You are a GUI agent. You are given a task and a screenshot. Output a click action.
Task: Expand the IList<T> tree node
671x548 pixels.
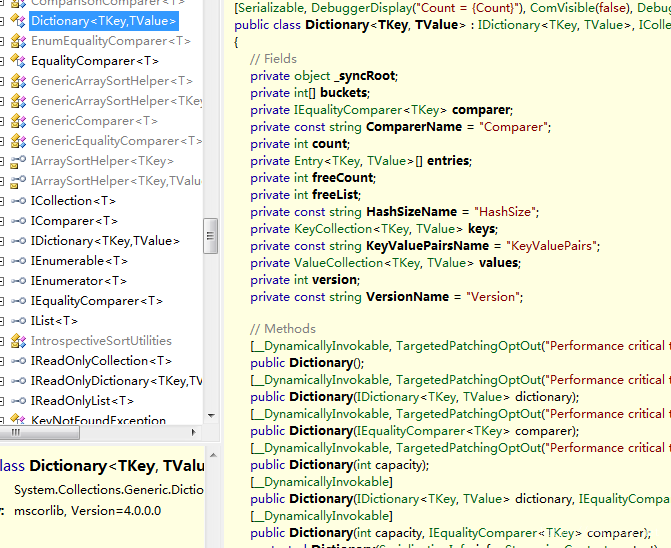point(2,321)
